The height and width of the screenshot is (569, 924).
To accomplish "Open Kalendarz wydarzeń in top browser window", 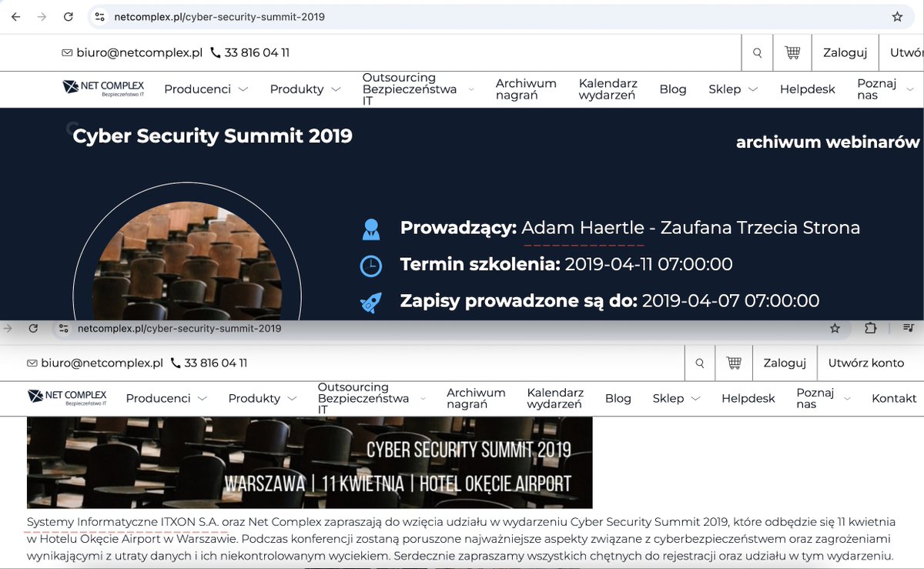I will tap(607, 89).
